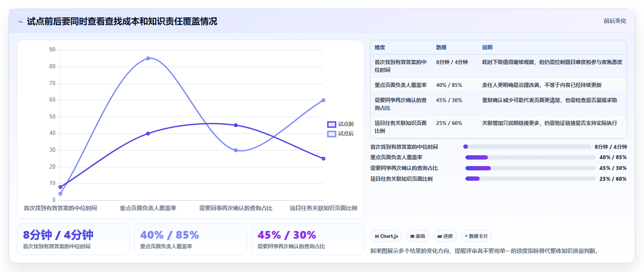Toggle the 试点后 legend entry

coord(340,134)
